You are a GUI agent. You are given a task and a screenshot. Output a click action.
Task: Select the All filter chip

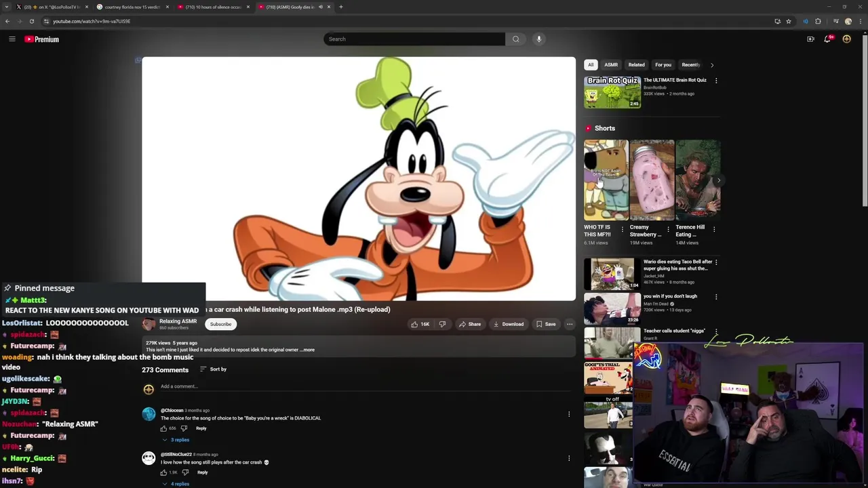click(591, 65)
